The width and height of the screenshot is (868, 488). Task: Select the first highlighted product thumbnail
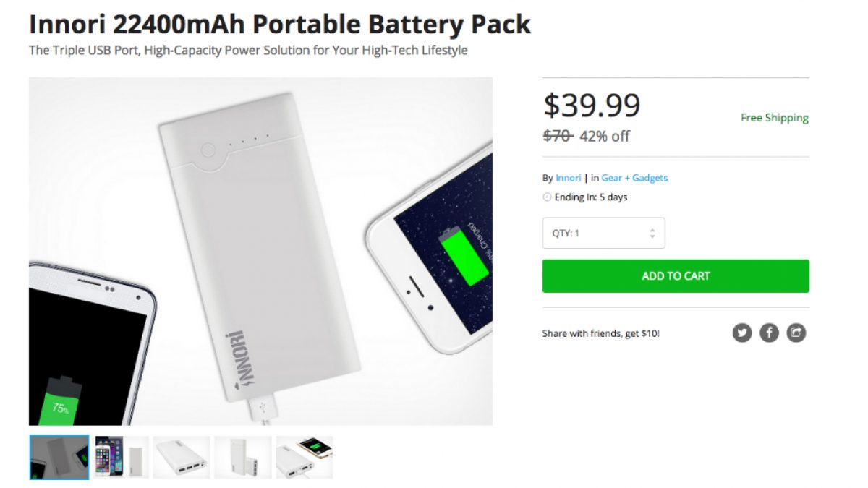point(59,457)
